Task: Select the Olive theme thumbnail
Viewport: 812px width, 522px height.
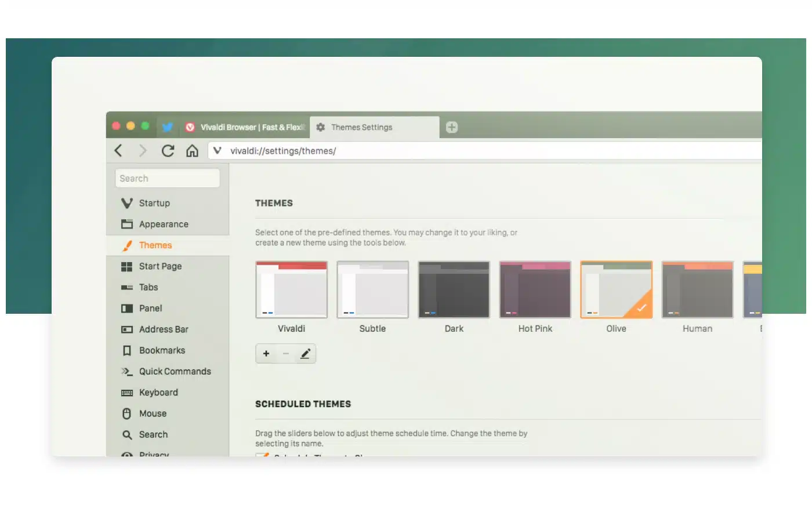Action: (x=617, y=289)
